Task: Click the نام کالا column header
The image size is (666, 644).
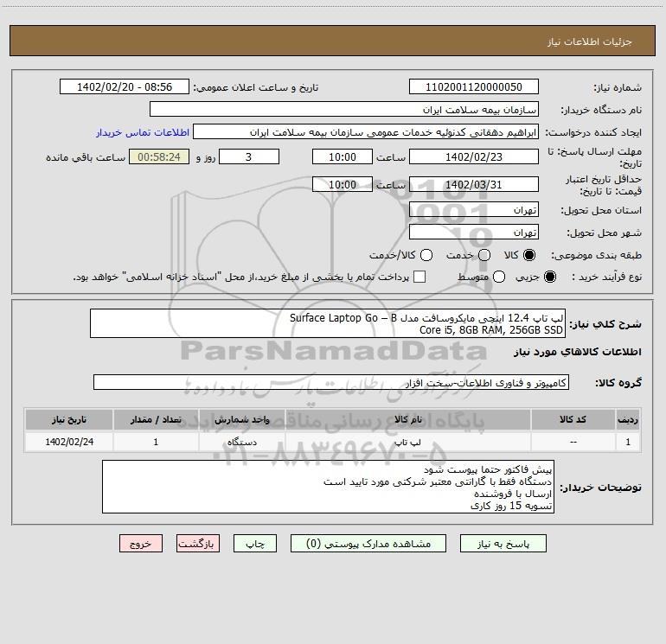Action: [x=407, y=419]
